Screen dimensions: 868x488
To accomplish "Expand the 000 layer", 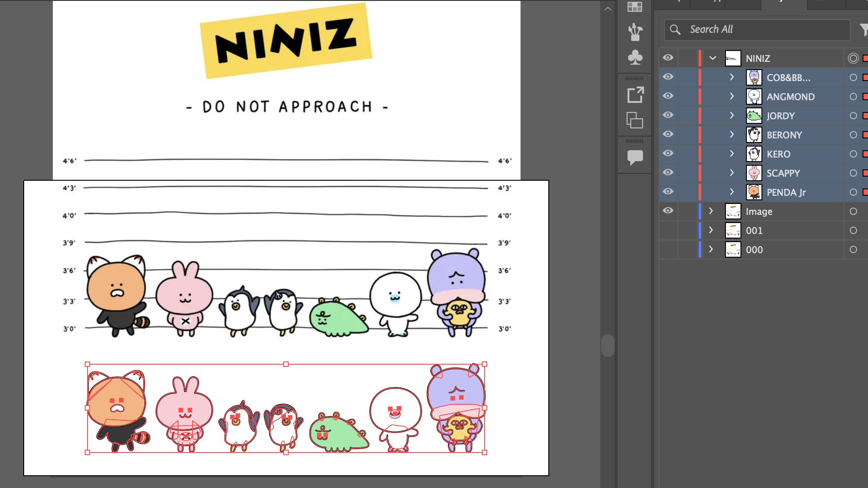I will 711,249.
